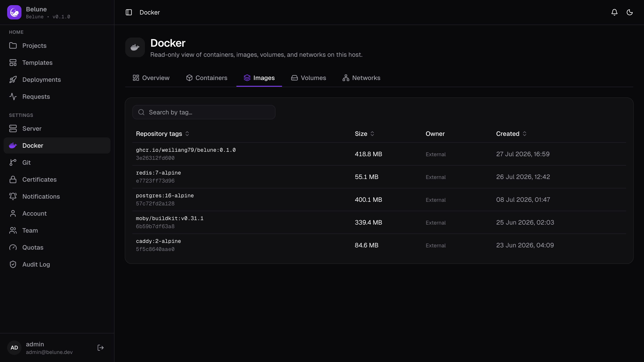
Task: Click the Requests activity icon
Action: tap(13, 97)
